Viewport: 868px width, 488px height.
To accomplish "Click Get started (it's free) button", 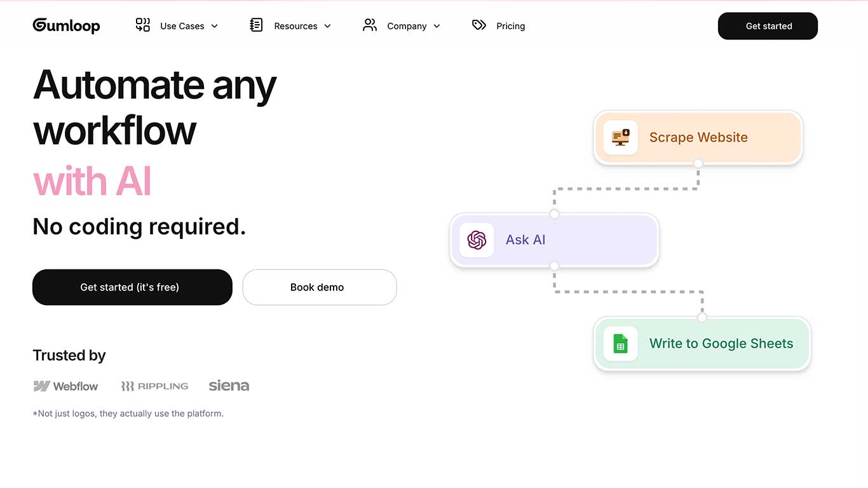I will coord(132,287).
